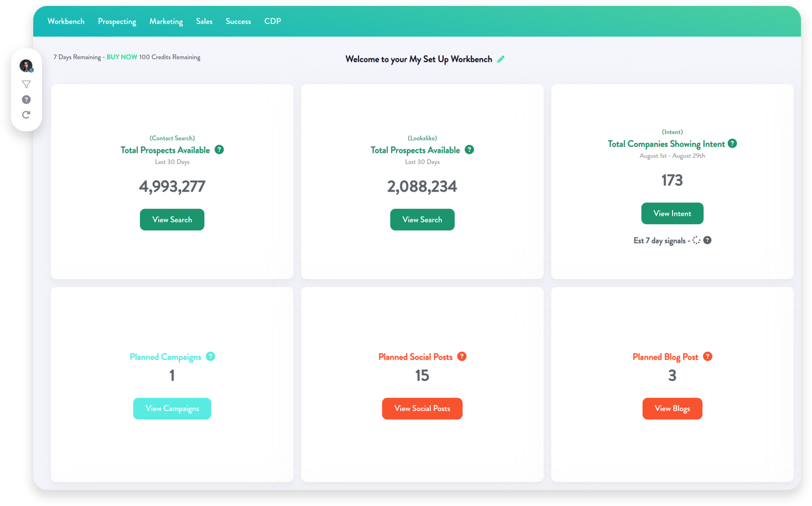
Task: Click help icon beside Planned Blog Post
Action: [x=708, y=356]
